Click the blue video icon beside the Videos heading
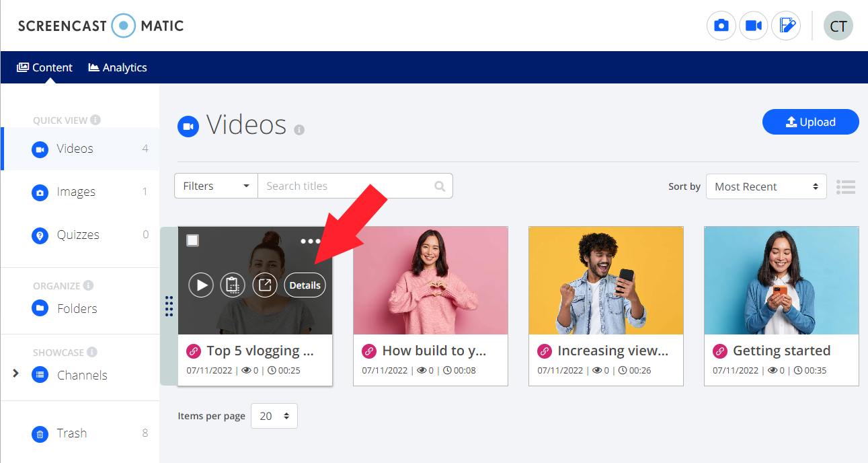Viewport: 868px width, 463px height. pyautogui.click(x=188, y=127)
